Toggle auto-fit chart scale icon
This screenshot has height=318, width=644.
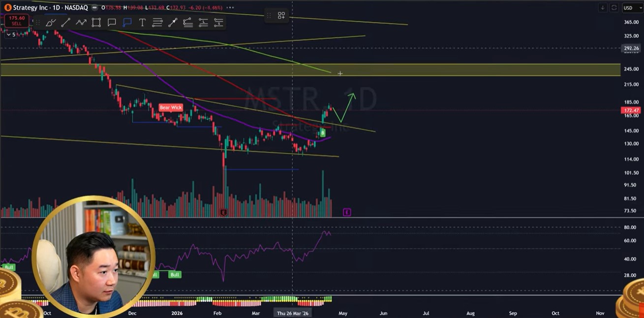614,8
